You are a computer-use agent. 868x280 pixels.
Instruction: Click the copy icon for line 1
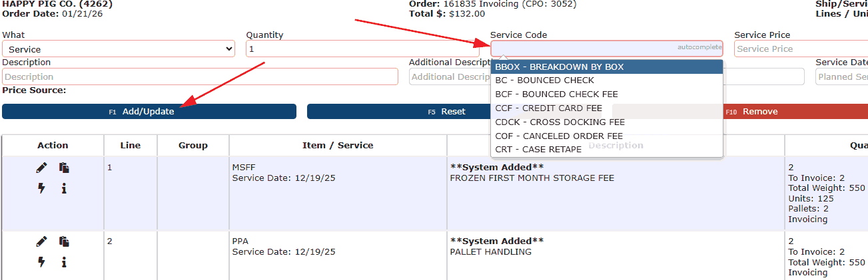pos(64,168)
